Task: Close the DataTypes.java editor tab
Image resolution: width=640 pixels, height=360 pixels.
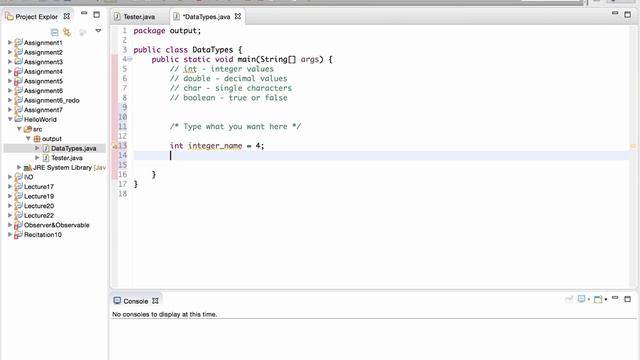Action: tap(238, 16)
